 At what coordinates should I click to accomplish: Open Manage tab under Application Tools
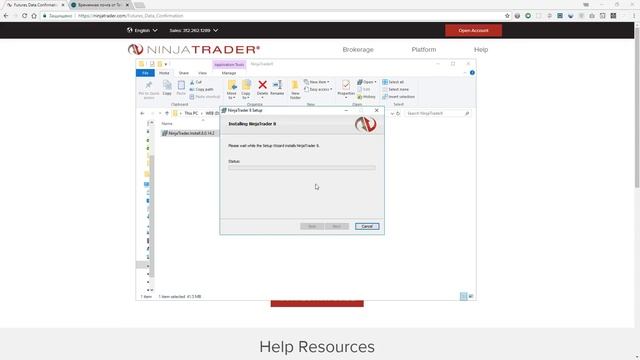229,73
